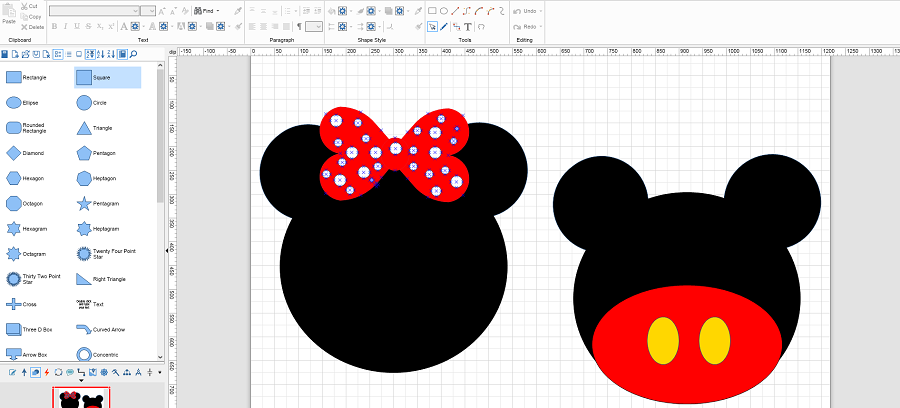Toggle large icons view in shapes panel

coord(57,54)
